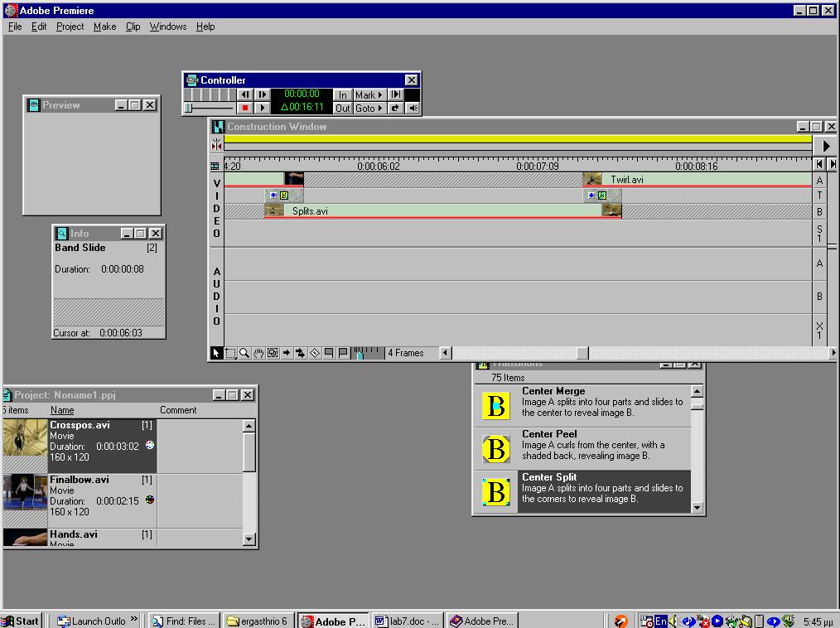Click the Project list scroll down arrow
This screenshot has width=840, height=628.
(249, 539)
